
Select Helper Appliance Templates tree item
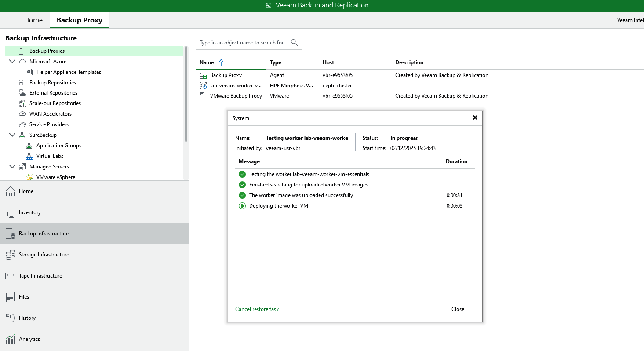(x=69, y=72)
